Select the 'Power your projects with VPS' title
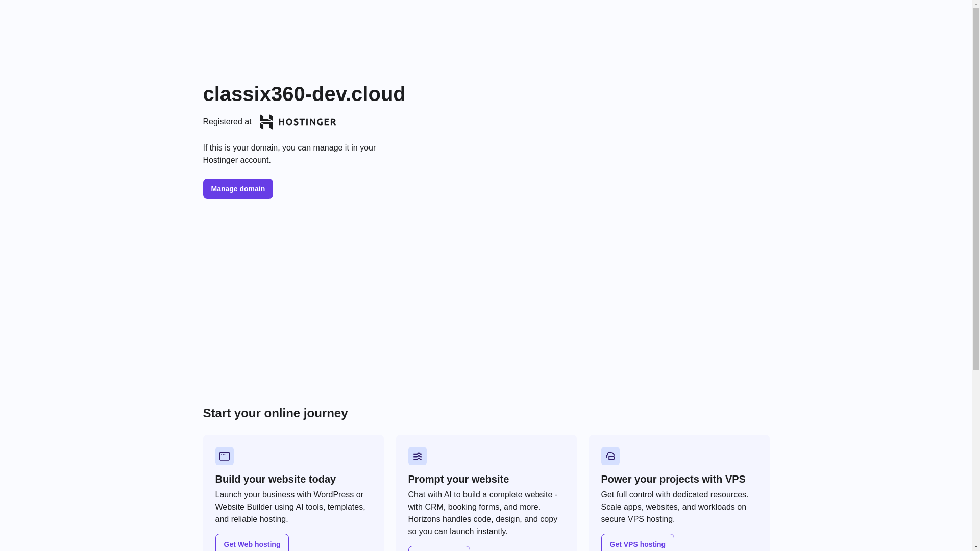Screen dimensions: 980x551 pos(673,479)
